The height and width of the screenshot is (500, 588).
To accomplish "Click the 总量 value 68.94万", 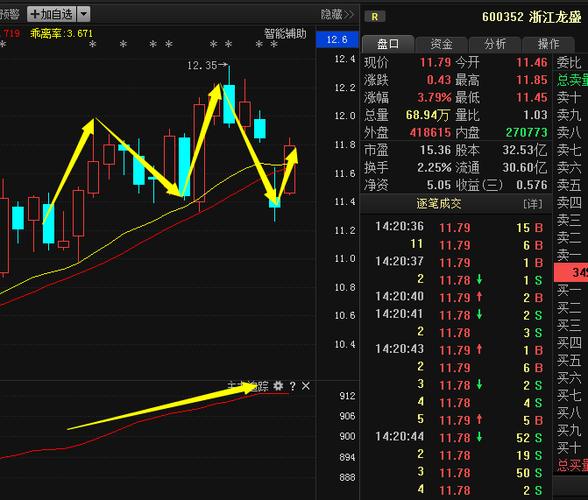I will (428, 115).
